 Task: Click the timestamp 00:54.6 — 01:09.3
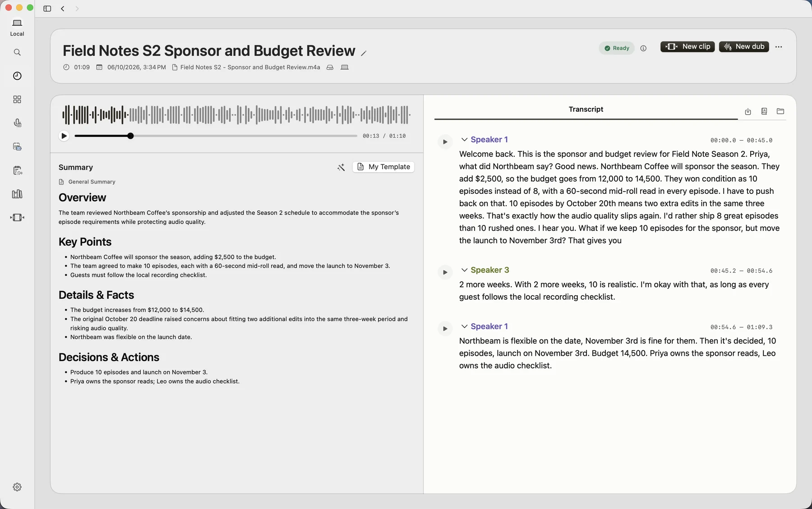[741, 327]
